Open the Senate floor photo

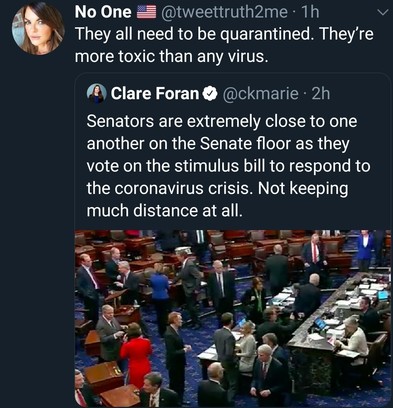(233, 318)
